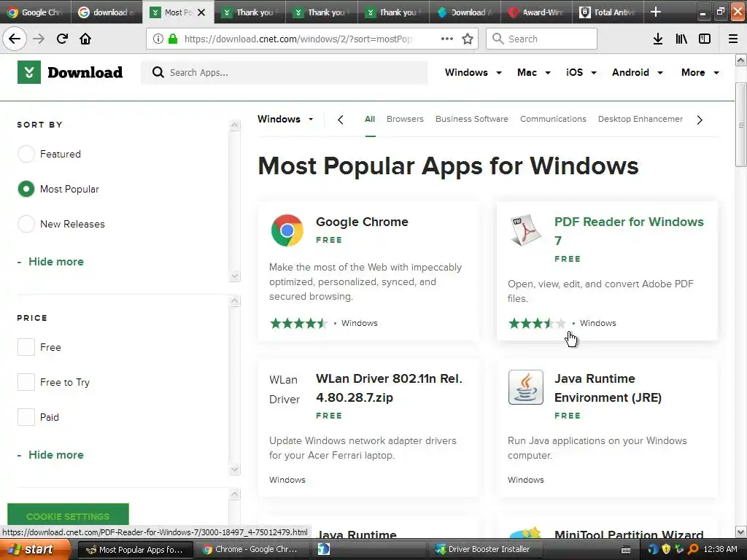Select the Business Software category tab
Image resolution: width=747 pixels, height=560 pixels.
pyautogui.click(x=472, y=119)
